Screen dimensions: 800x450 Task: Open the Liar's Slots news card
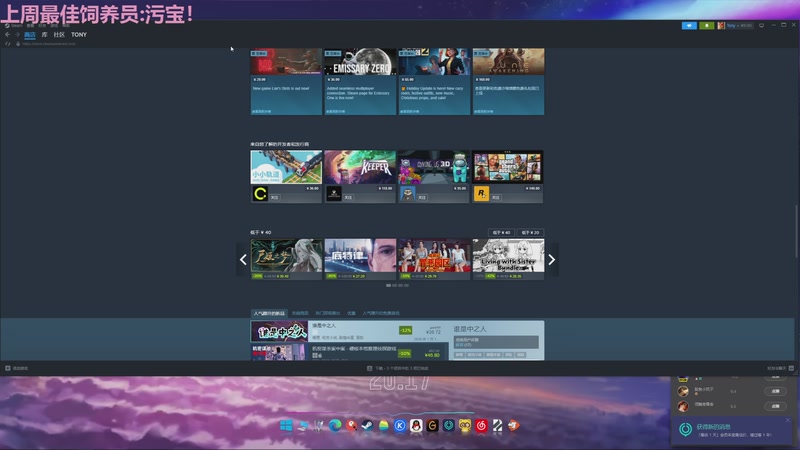[x=286, y=82]
